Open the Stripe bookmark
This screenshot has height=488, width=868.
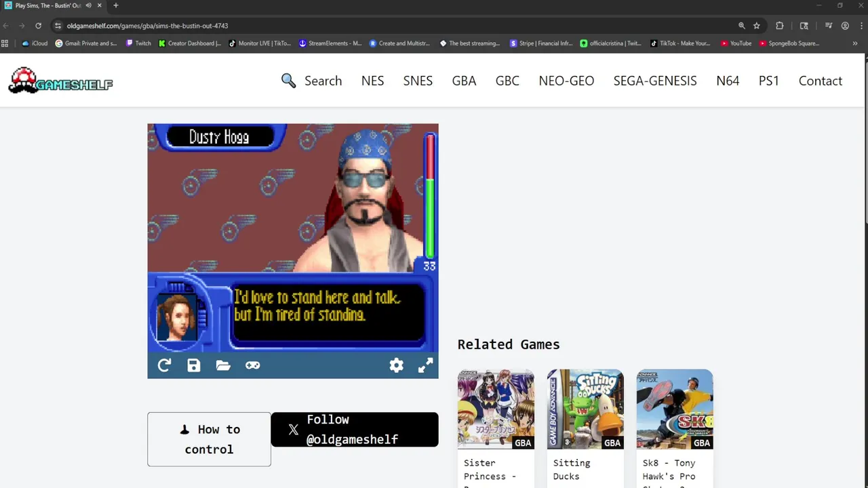tap(541, 43)
